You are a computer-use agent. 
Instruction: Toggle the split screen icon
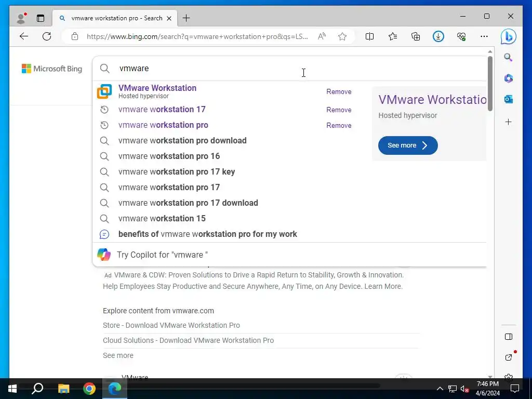[369, 36]
